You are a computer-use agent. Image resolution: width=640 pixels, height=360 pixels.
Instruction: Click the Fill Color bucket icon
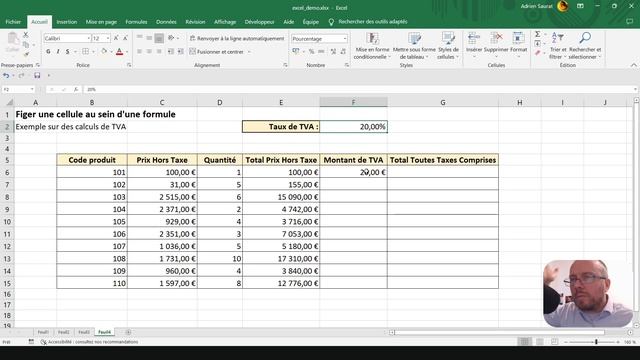[x=104, y=51]
